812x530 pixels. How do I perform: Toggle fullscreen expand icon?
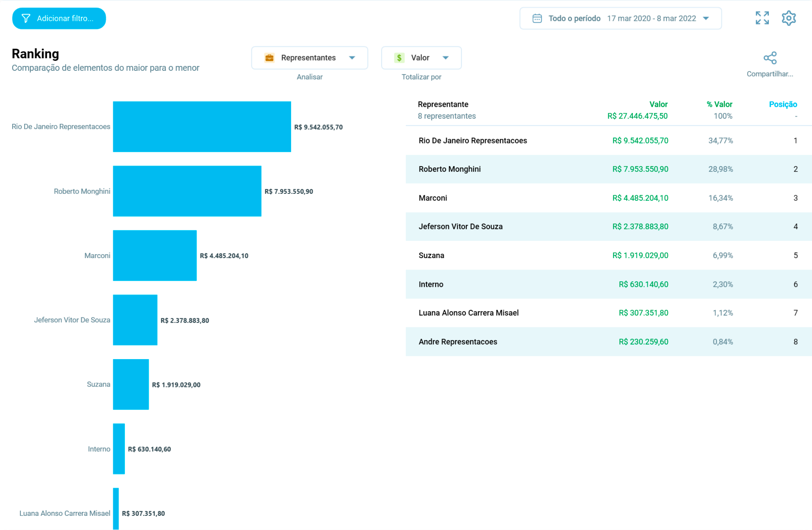click(762, 18)
